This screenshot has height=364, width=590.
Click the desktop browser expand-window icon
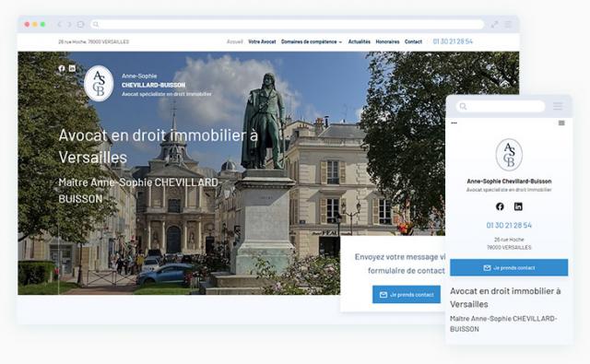coord(494,25)
